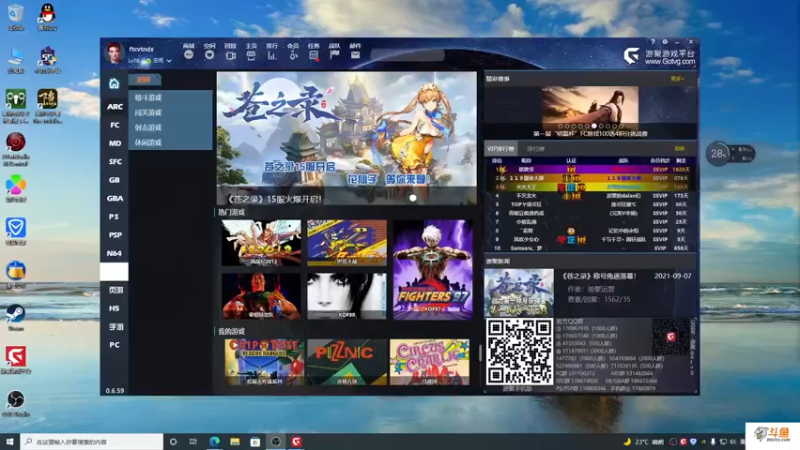Select the N64 platform in sidebar
The height and width of the screenshot is (450, 800).
click(x=115, y=254)
